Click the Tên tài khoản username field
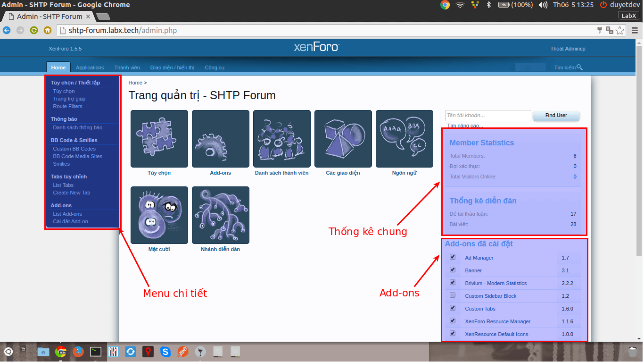 pos(487,115)
